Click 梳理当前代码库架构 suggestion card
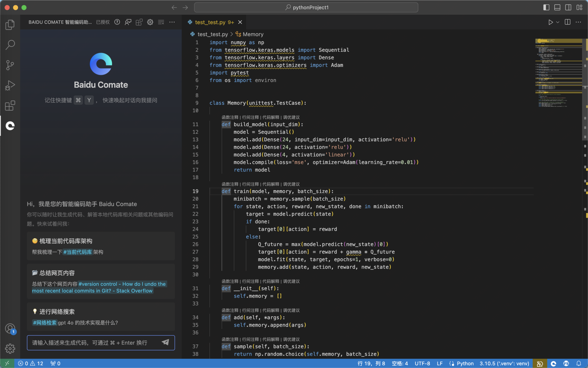588x368 pixels. pyautogui.click(x=101, y=246)
